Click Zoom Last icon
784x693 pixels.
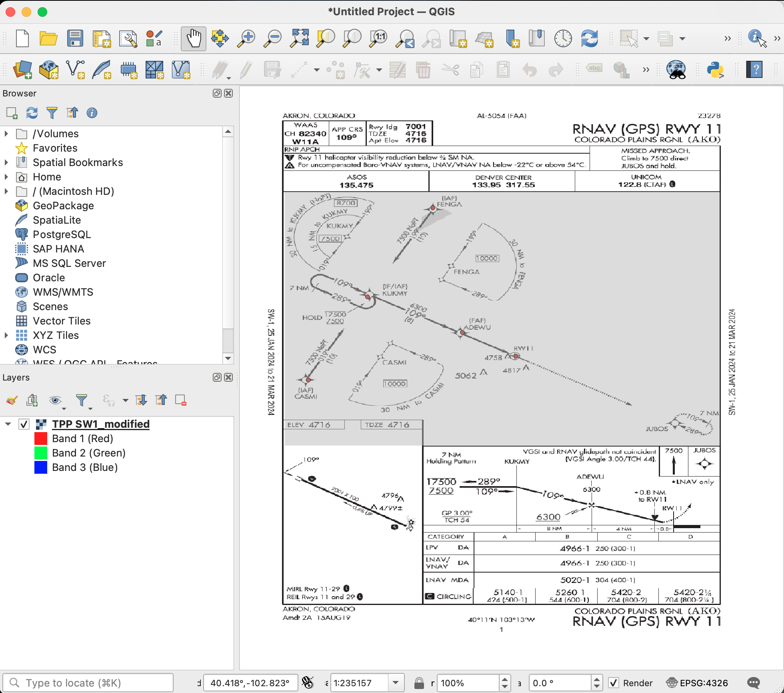(405, 38)
